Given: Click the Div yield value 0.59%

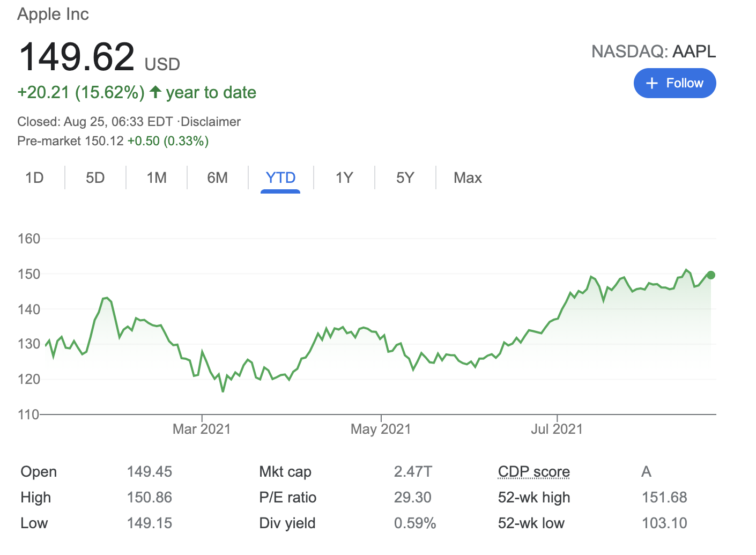Looking at the screenshot, I should (x=415, y=523).
